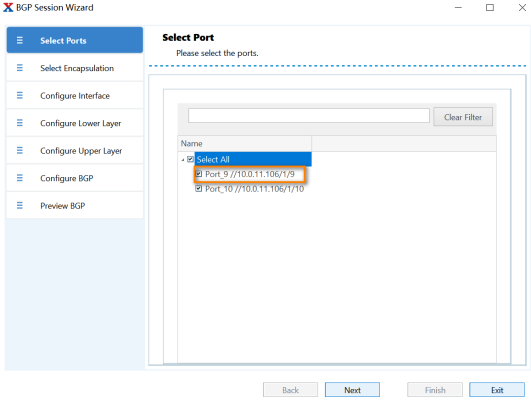The image size is (531, 400).
Task: Click the Exit button
Action: coord(497,390)
